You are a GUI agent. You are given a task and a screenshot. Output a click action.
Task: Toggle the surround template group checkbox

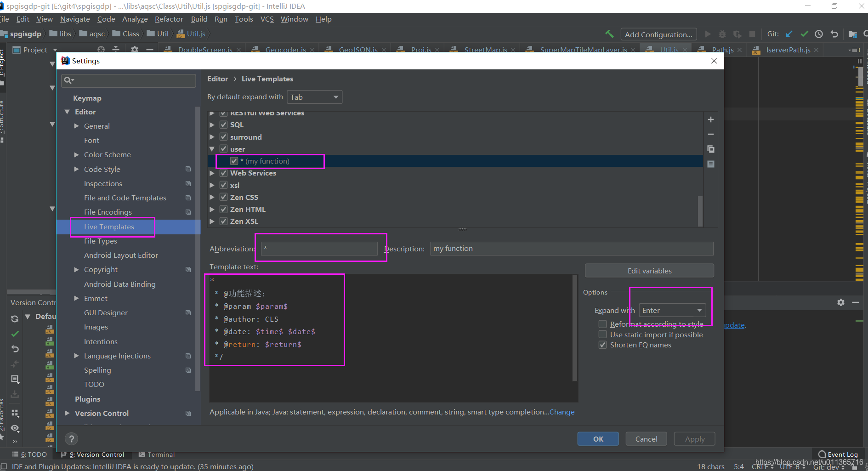tap(223, 137)
